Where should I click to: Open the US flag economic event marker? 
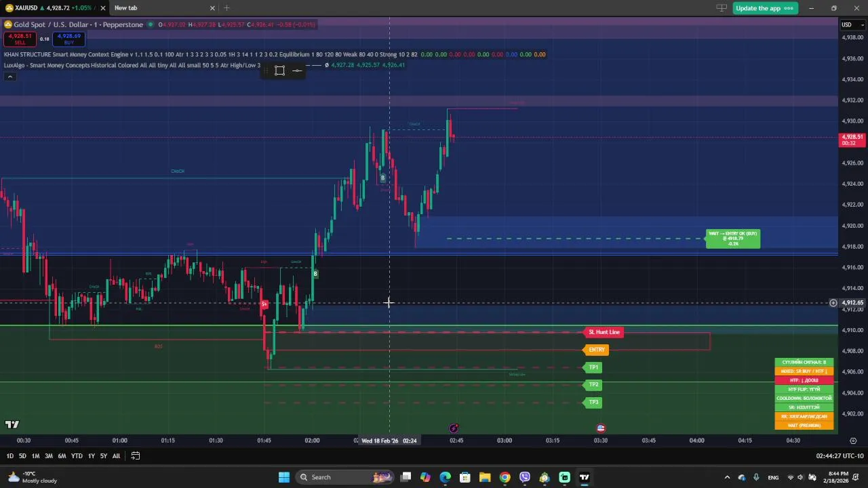600,428
